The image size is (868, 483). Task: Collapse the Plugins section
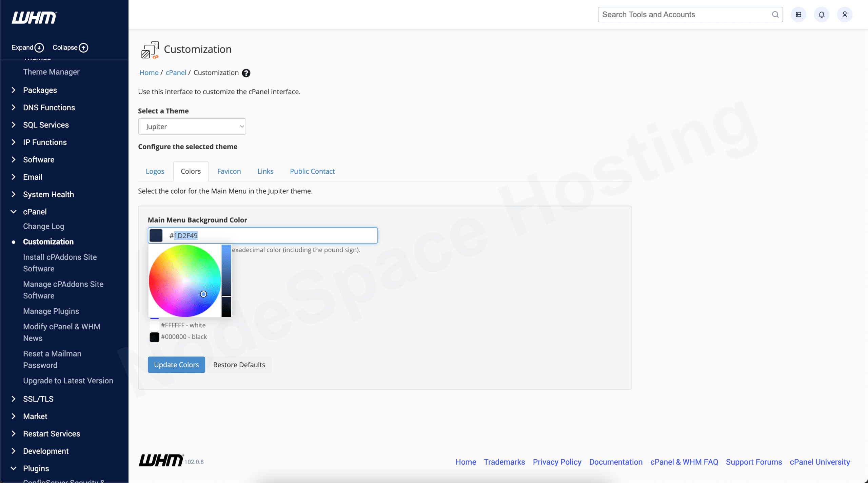coord(14,468)
